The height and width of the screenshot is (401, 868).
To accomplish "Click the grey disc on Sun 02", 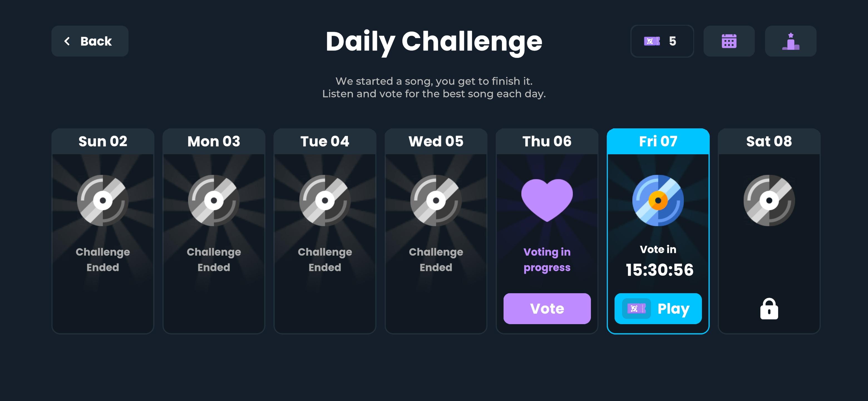I will [103, 200].
